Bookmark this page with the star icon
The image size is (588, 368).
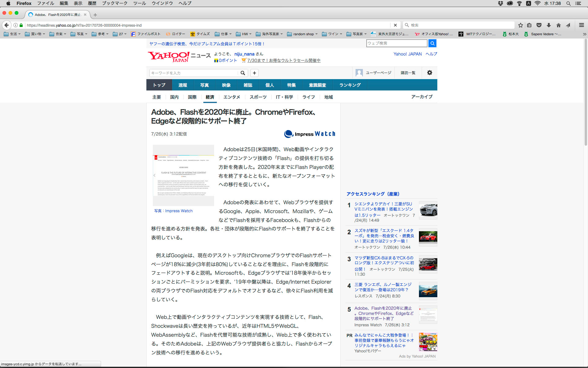tap(520, 25)
